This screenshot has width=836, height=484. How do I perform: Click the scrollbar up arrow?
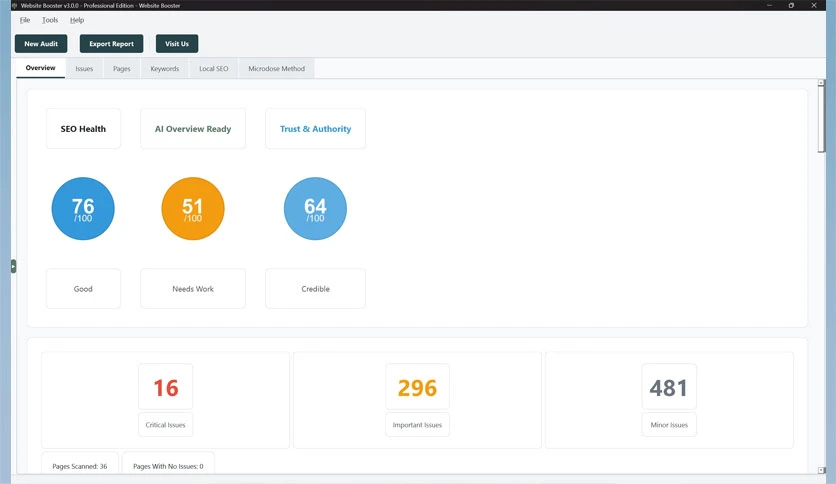click(821, 83)
